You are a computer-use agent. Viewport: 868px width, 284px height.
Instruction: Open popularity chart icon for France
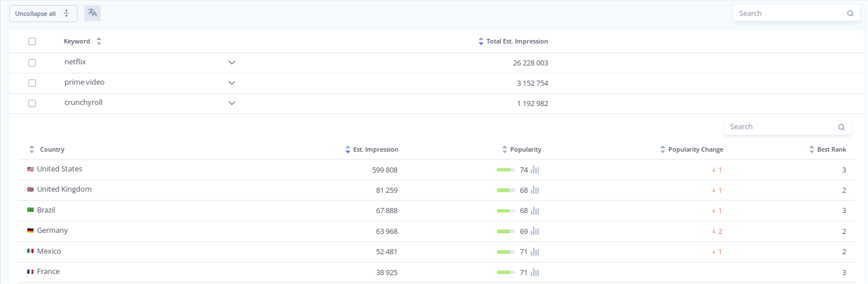coord(535,272)
